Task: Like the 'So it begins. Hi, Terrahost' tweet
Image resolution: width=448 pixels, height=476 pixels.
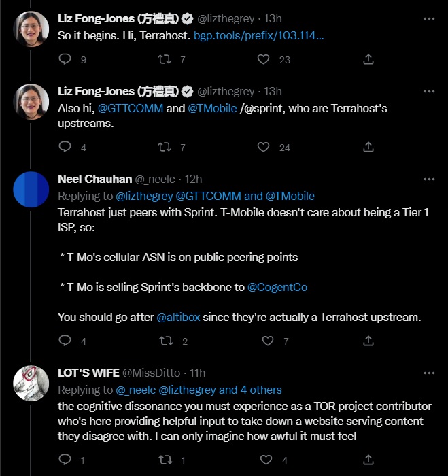Action: tap(264, 59)
